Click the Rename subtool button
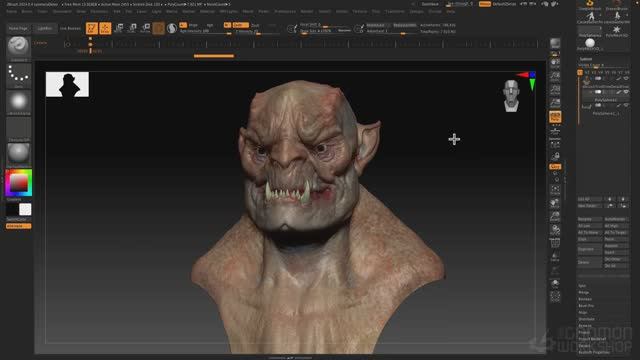Image resolution: width=640 pixels, height=360 pixels. coord(589,219)
